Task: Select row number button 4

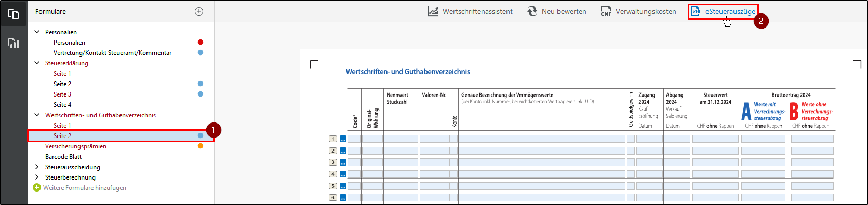Action: 333,174
